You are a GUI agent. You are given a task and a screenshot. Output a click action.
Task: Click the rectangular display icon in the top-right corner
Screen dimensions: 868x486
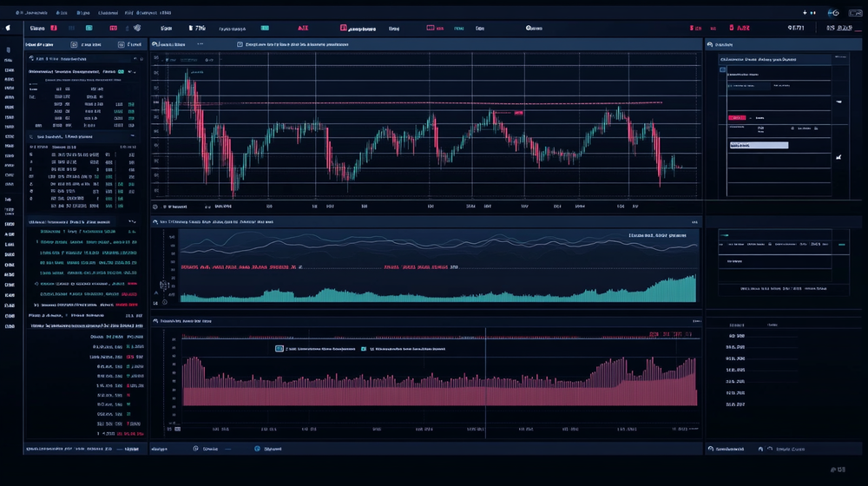(x=855, y=13)
